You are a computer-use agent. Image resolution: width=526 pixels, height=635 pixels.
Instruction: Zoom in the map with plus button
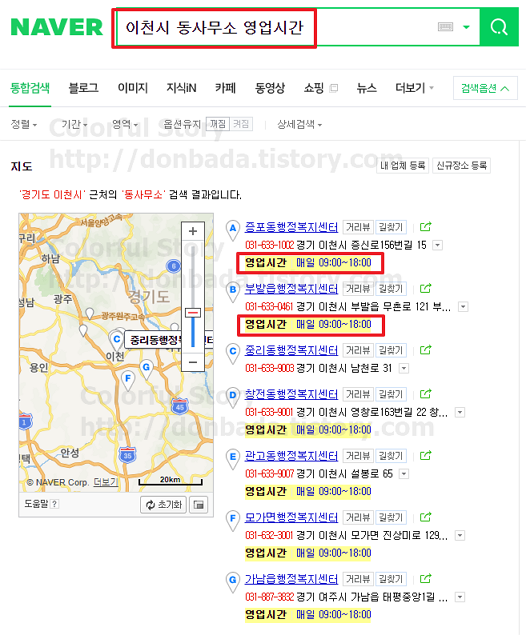click(x=193, y=231)
